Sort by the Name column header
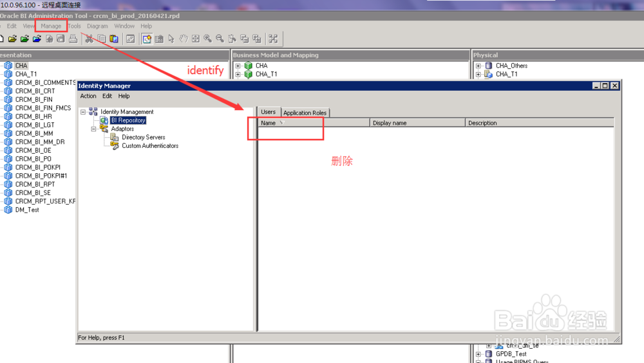Viewport: 644px width, 363px height. [314, 123]
